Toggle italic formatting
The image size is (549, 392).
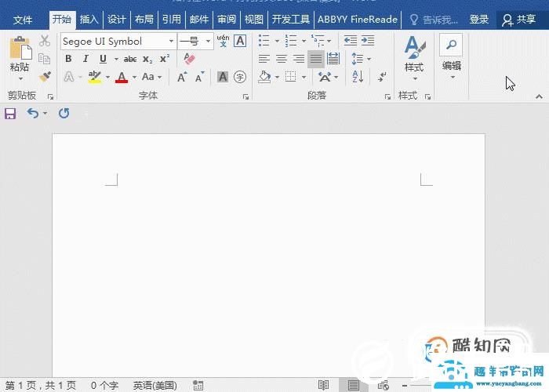click(x=85, y=59)
